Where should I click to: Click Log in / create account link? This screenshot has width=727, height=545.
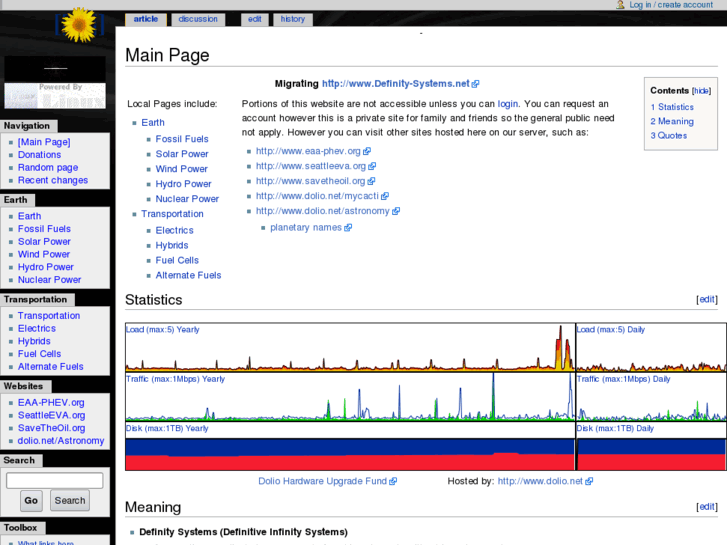point(671,5)
